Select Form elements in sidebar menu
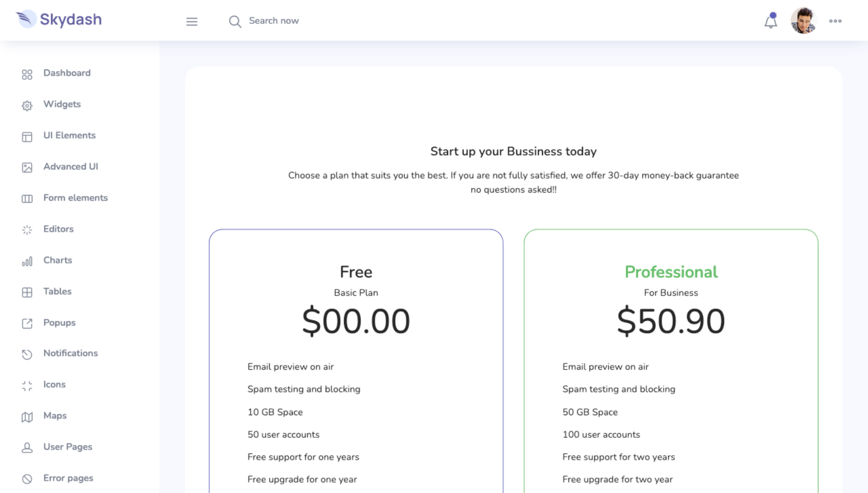This screenshot has width=868, height=493. [x=75, y=198]
